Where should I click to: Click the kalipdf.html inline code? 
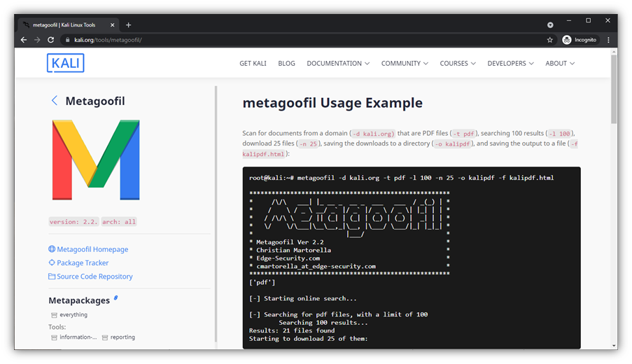tap(264, 154)
